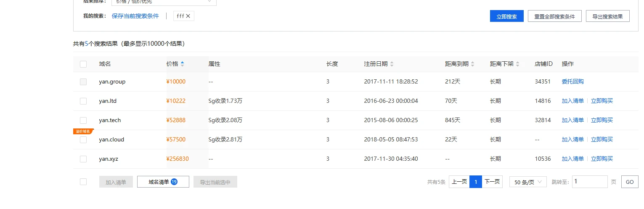Image resolution: width=644 pixels, height=209 pixels.
Task: Go to the next page (下一页)
Action: 492,182
